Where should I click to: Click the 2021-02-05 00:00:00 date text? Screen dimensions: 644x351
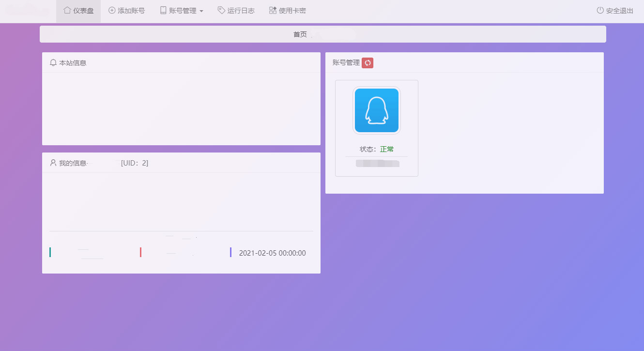click(273, 253)
